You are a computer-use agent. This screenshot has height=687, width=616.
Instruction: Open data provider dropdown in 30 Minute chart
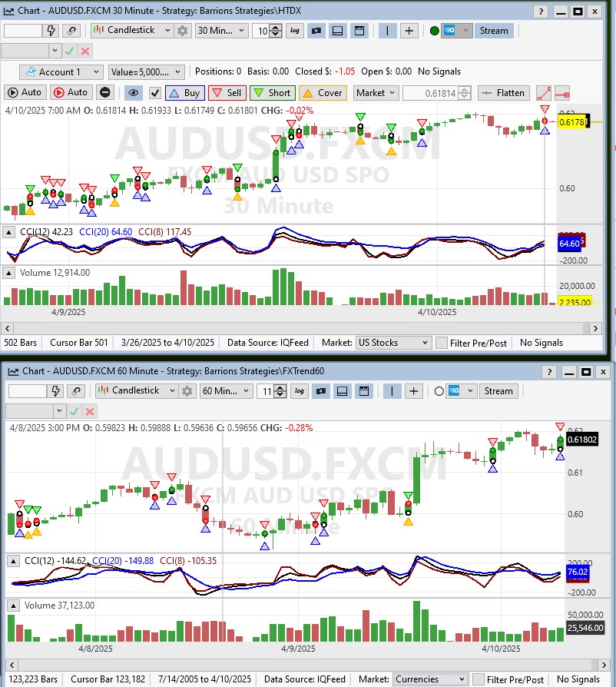(x=457, y=31)
